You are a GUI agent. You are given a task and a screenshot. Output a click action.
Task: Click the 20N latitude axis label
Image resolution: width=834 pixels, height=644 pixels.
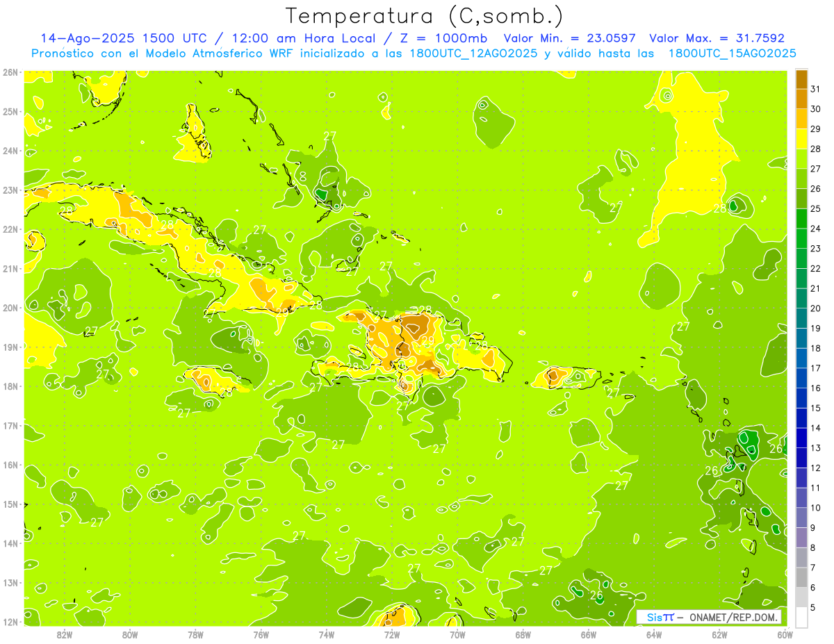click(10, 308)
